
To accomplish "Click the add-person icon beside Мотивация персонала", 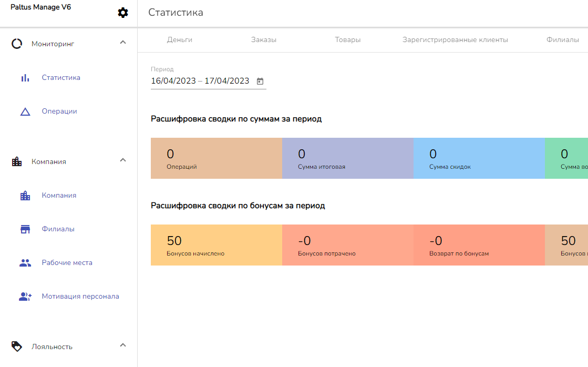I will pyautogui.click(x=25, y=297).
